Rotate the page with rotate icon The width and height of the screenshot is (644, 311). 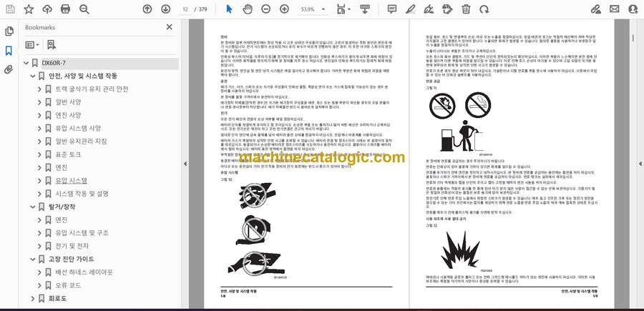tap(484, 9)
